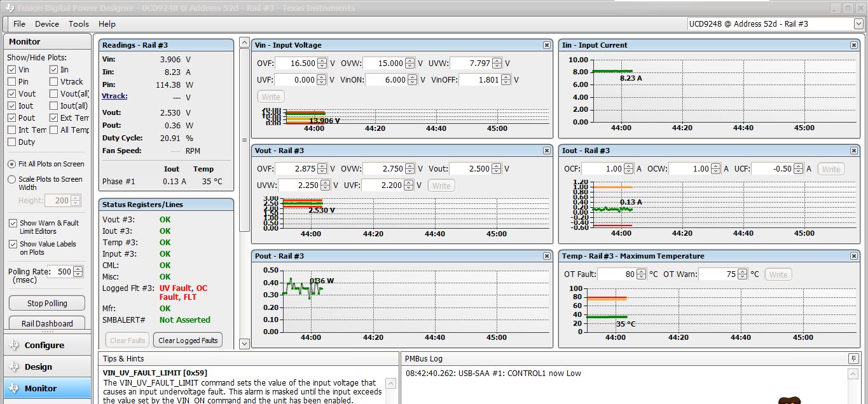Click the Pin reading 114.38 W
Viewport: 868px width, 404px height.
pos(175,84)
